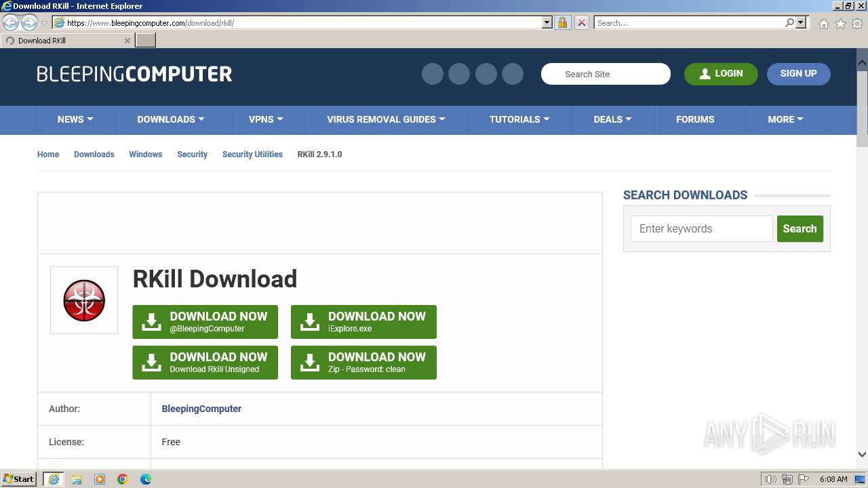Focus the Search Site field
The height and width of the screenshot is (488, 868).
tap(606, 74)
